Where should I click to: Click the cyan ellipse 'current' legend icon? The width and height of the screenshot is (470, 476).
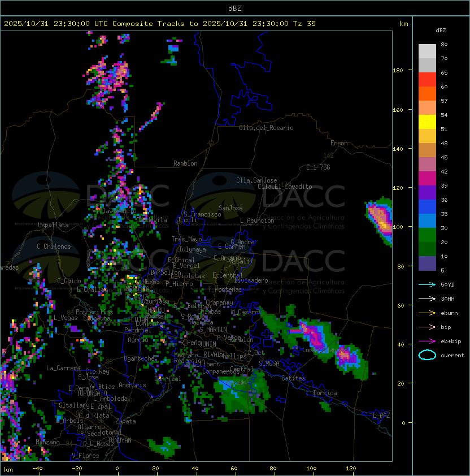(427, 355)
